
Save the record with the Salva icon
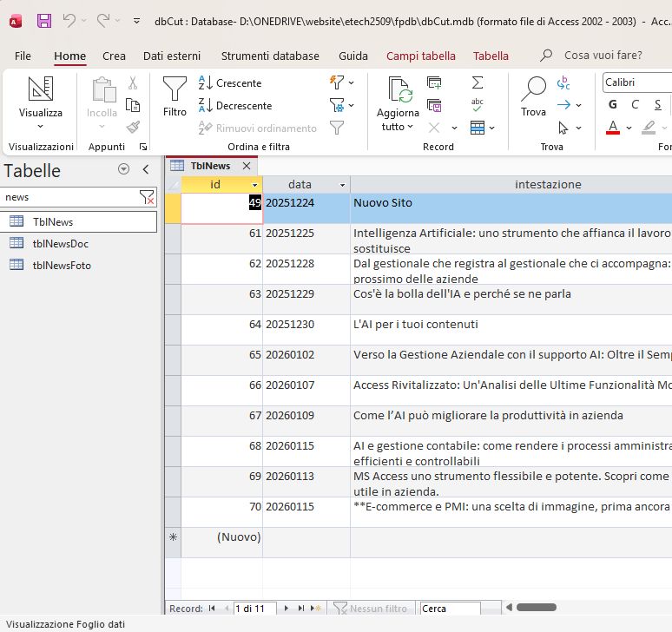[434, 105]
